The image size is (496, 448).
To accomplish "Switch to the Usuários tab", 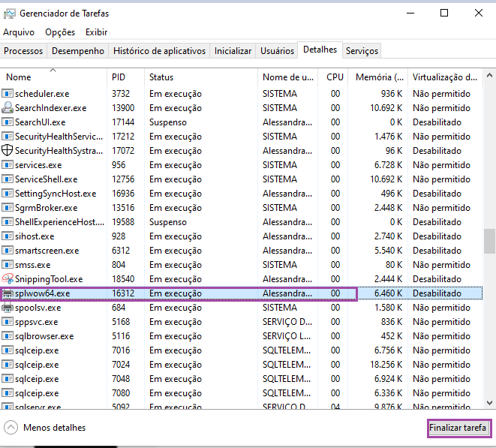I will (x=277, y=51).
